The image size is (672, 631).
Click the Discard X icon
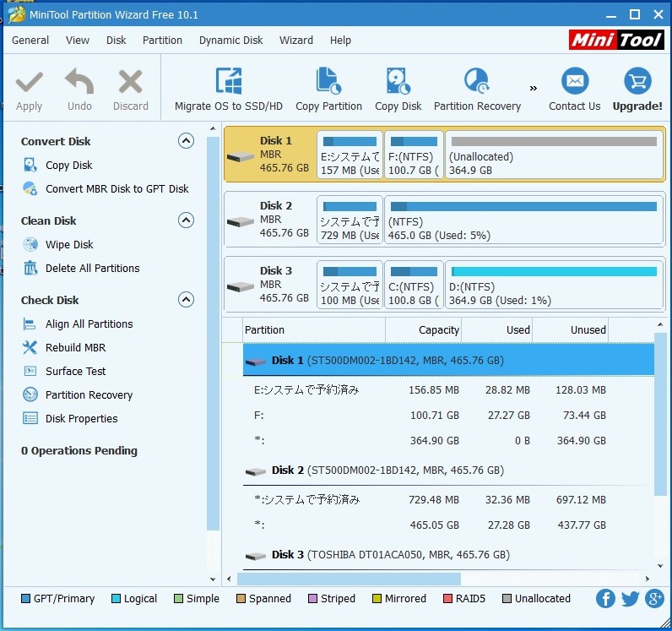click(130, 81)
